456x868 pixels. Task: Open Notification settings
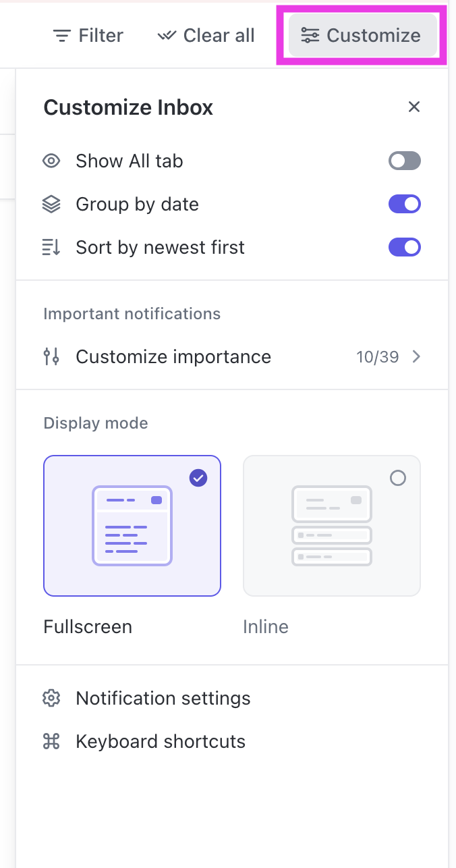click(x=163, y=698)
